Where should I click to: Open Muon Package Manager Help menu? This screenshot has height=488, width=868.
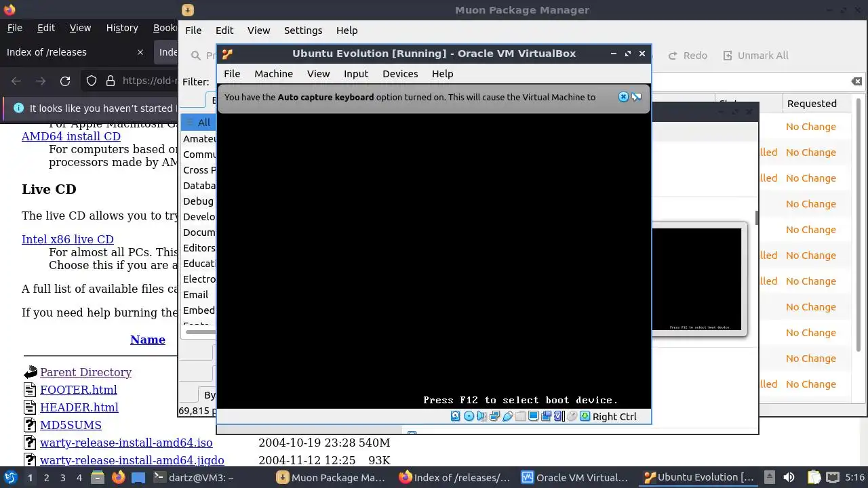tap(347, 30)
